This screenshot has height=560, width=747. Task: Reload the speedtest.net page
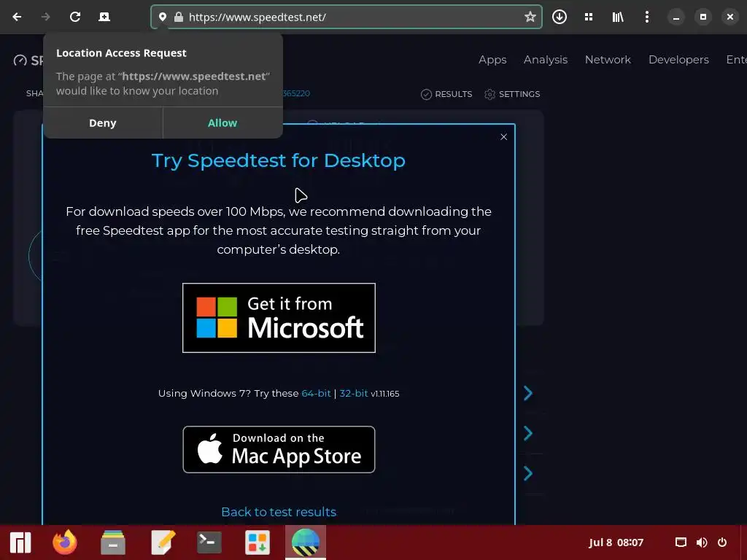pos(75,17)
